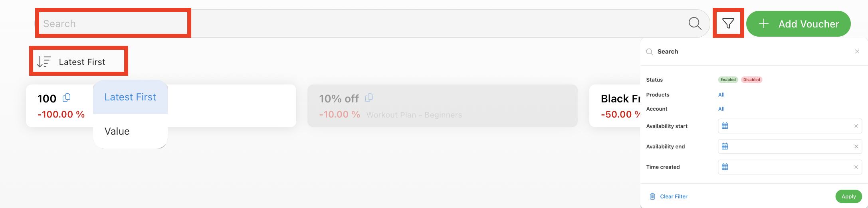The image size is (868, 208).
Task: Toggle the Disabled status tag
Action: 751,80
